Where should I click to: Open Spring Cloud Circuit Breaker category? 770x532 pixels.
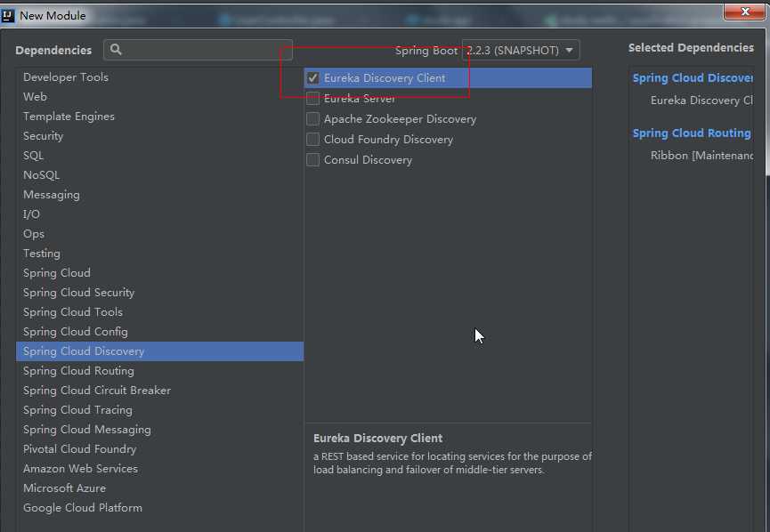click(159, 391)
